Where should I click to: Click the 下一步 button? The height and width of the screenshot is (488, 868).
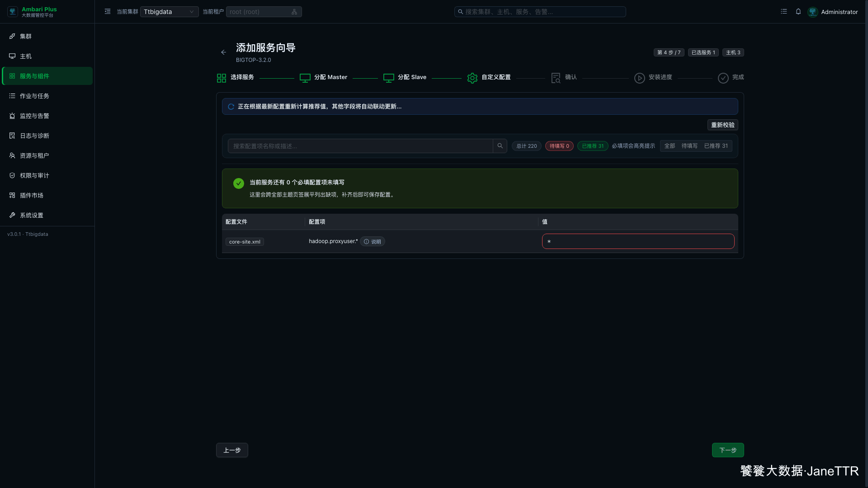pyautogui.click(x=728, y=450)
